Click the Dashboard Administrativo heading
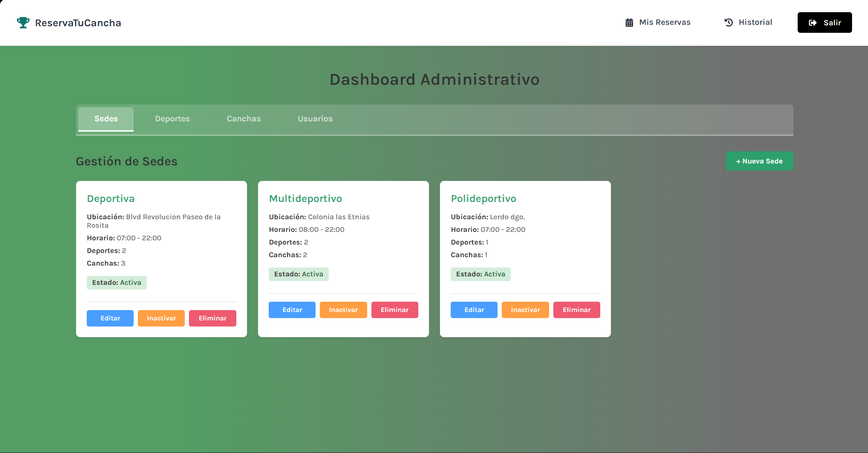This screenshot has width=868, height=453. (434, 80)
